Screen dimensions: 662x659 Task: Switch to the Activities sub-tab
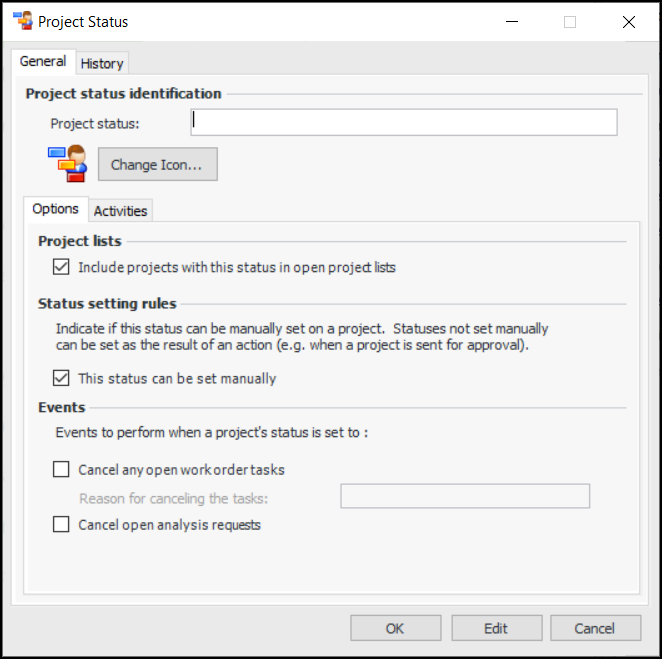click(121, 210)
